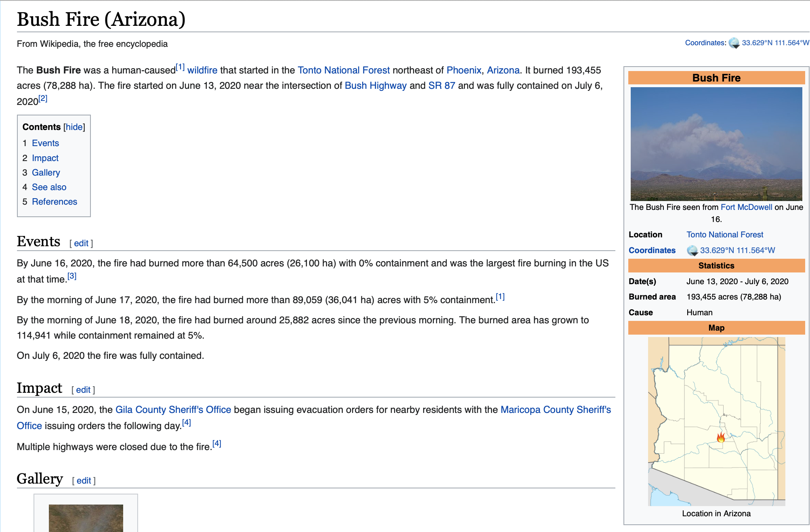Open See also from contents
The width and height of the screenshot is (810, 532).
tap(49, 187)
